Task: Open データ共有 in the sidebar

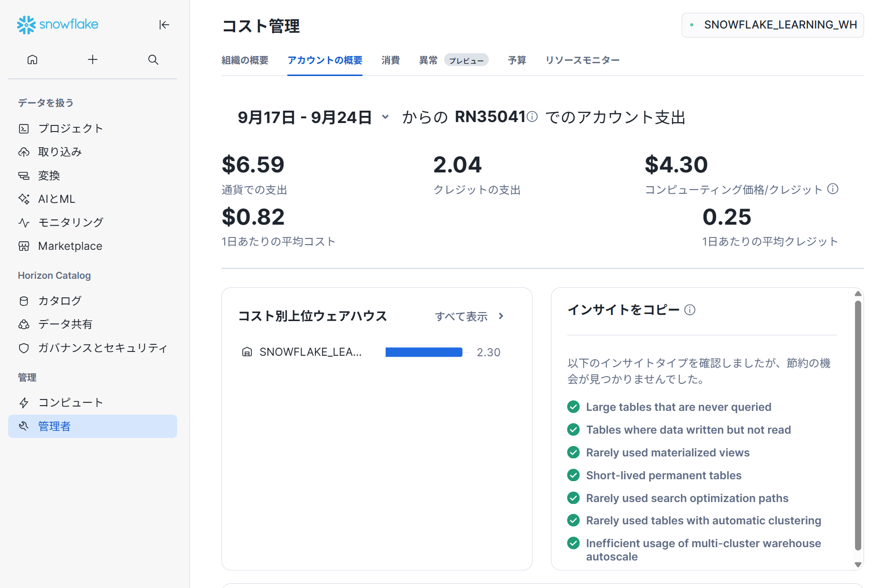Action: click(93, 324)
